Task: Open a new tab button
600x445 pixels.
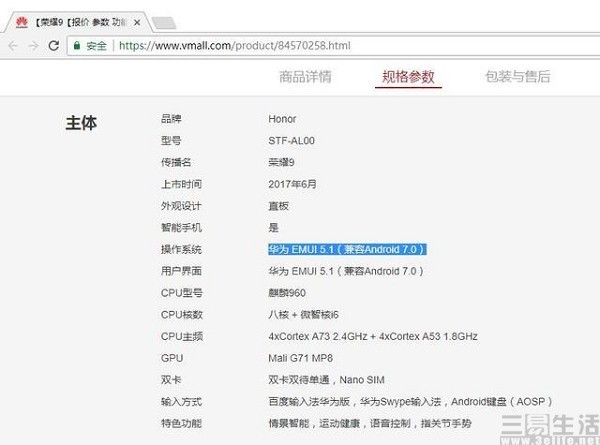Action: tap(164, 23)
